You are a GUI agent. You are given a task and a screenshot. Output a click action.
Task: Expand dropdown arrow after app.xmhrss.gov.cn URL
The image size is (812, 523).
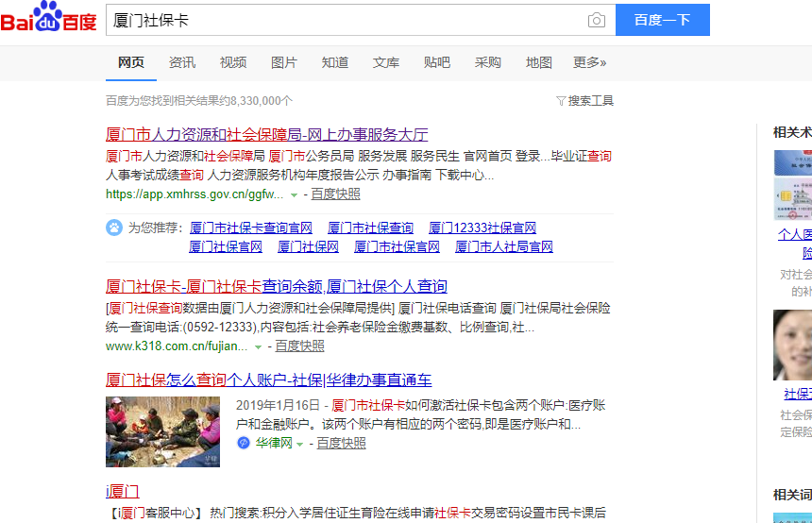click(x=294, y=194)
